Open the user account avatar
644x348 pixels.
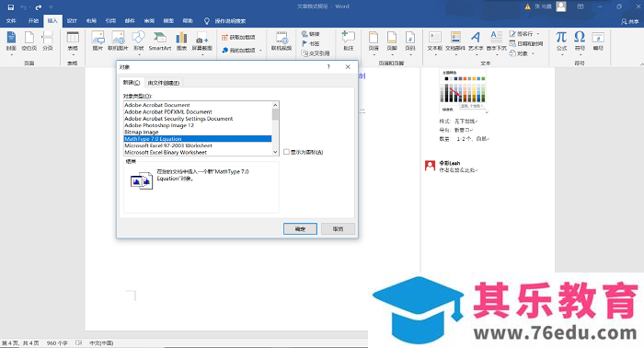[561, 6]
